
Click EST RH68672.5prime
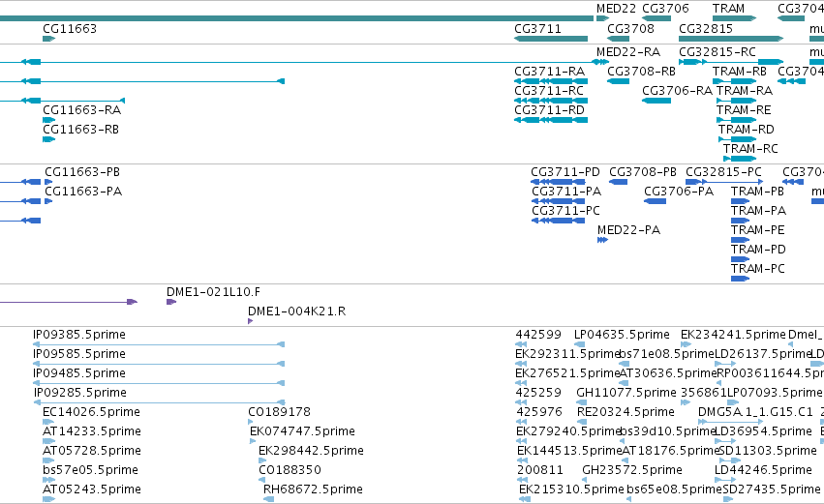click(313, 490)
